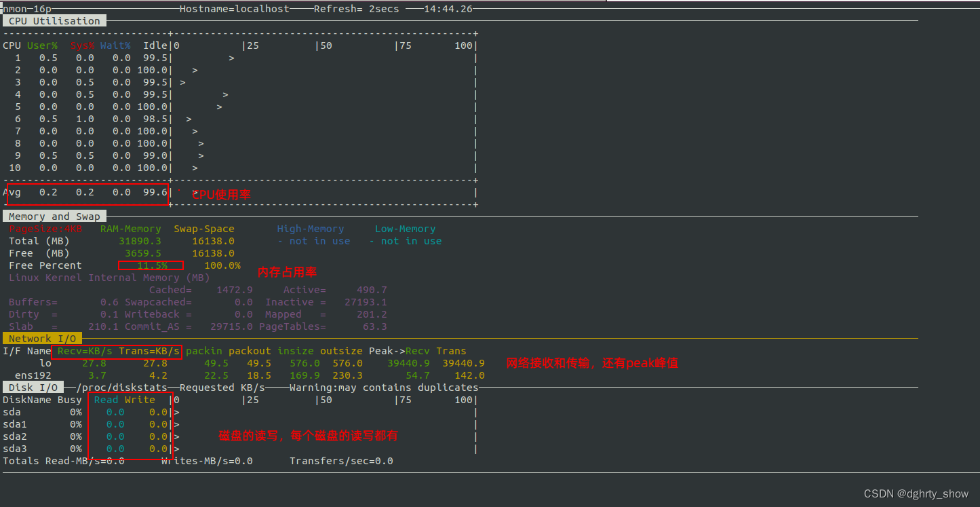Click the High-Memory column header
The width and height of the screenshot is (980, 507).
point(311,229)
